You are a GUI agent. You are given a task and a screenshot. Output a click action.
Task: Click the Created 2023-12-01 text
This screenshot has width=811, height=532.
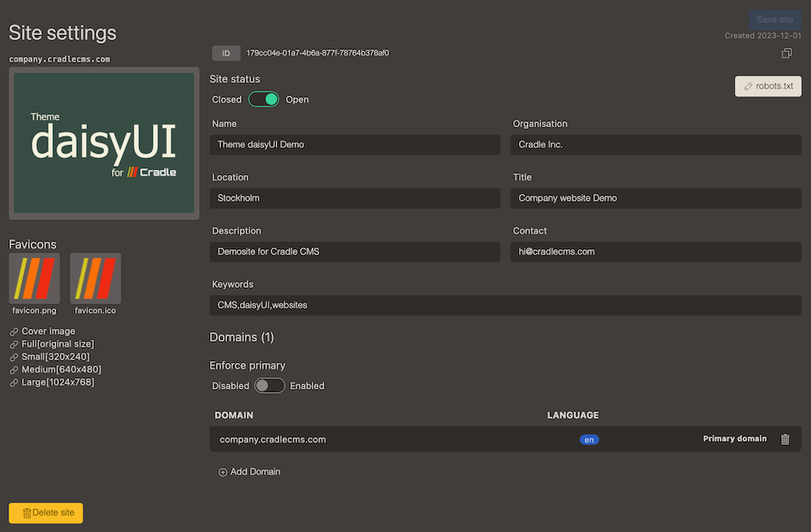coord(762,36)
